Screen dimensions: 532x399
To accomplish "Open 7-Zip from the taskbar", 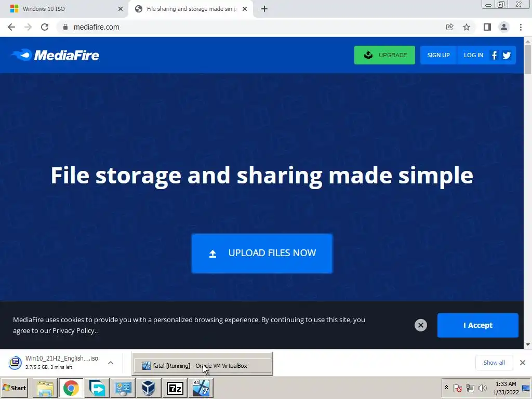I will 175,388.
